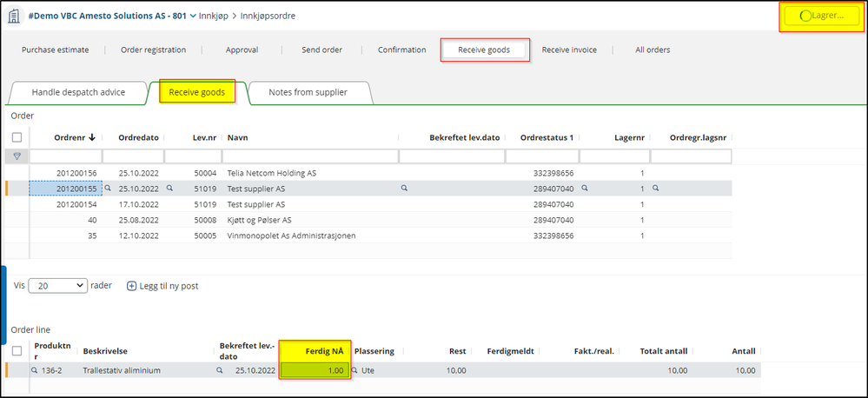Open the company selector chevron after 801

tap(193, 16)
